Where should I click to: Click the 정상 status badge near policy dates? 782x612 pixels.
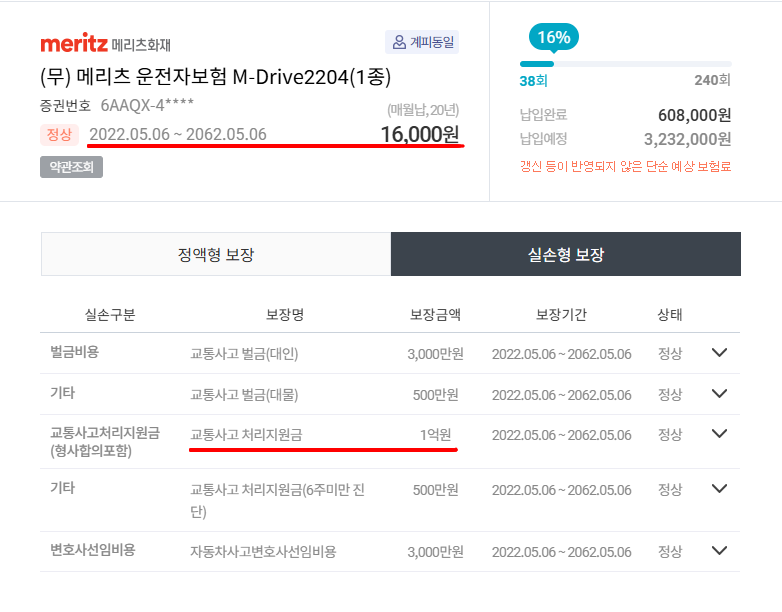click(59, 134)
